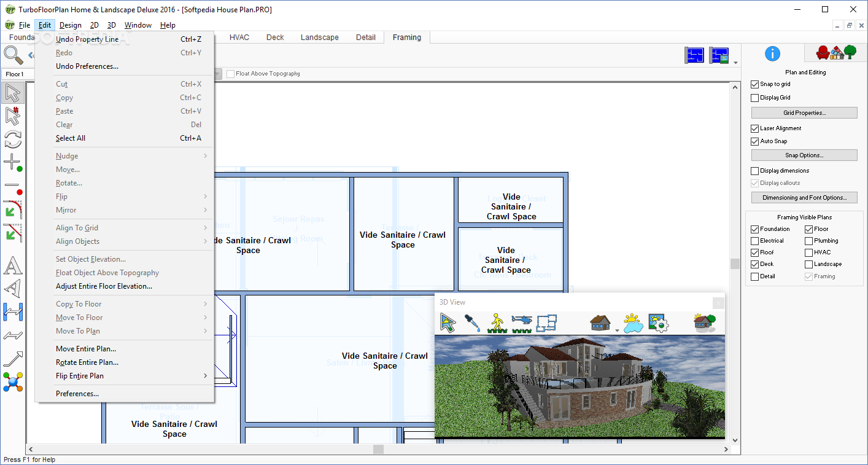Viewport: 868px width, 465px height.
Task: Pick the eyedropper tool in 3D View
Action: point(472,322)
